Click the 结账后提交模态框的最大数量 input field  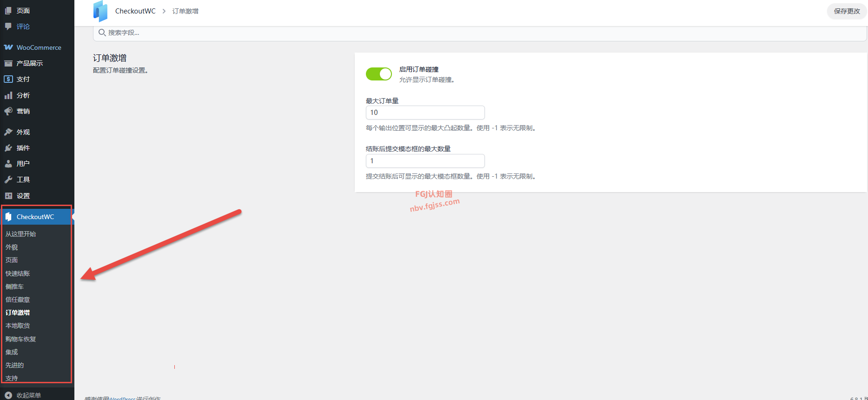425,161
